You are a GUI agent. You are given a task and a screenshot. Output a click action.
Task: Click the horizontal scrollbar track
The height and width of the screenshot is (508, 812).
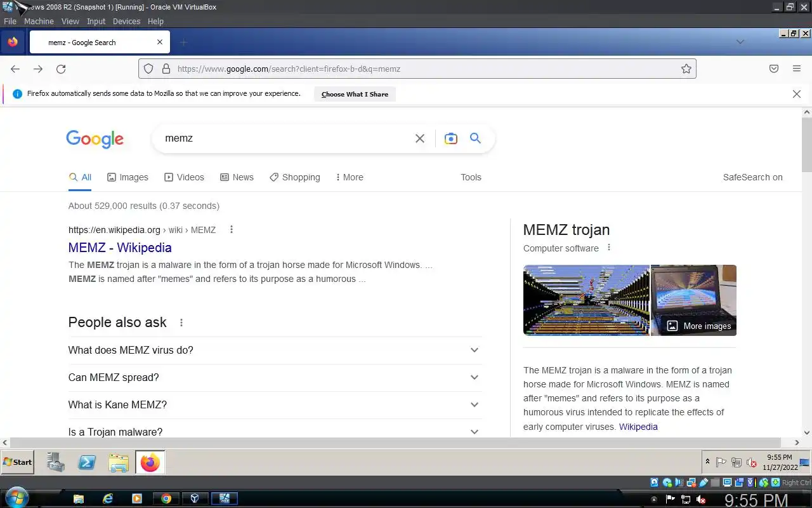tap(401, 443)
